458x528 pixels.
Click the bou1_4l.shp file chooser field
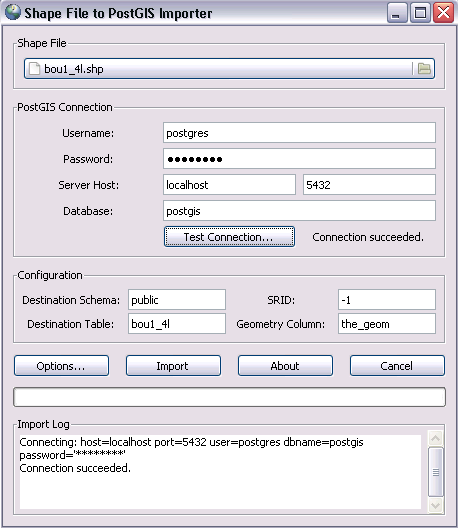(229, 69)
